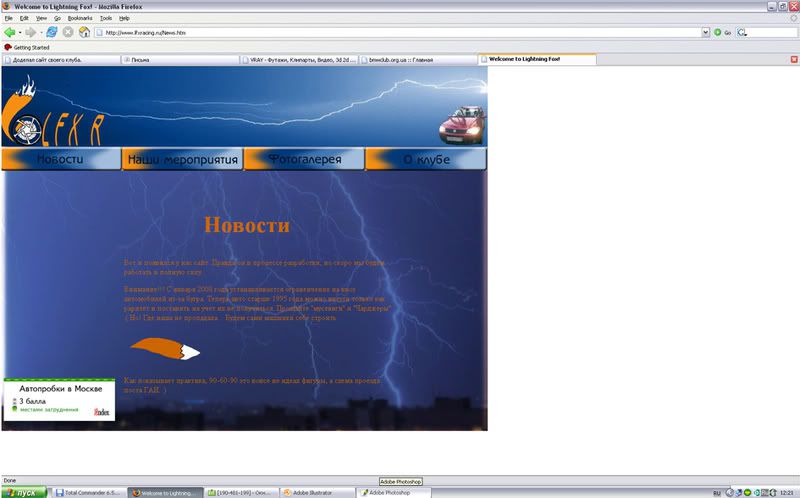Click the green Go icon
The image size is (800, 498).
pos(717,32)
